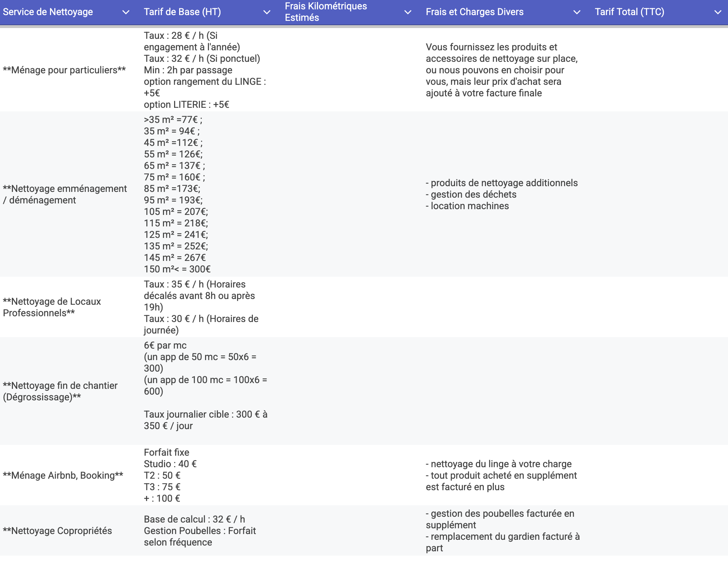Click the Tarif Total (TTC) header text
The width and height of the screenshot is (728, 575).
point(629,12)
